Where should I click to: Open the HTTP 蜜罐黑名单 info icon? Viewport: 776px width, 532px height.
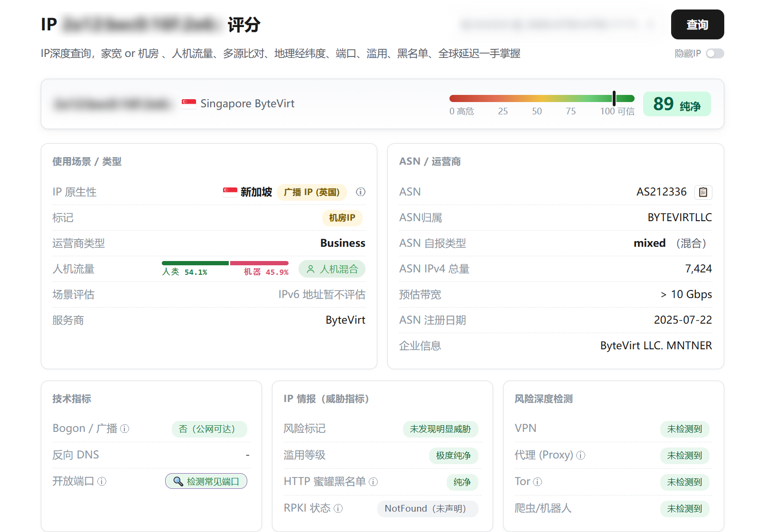(374, 482)
